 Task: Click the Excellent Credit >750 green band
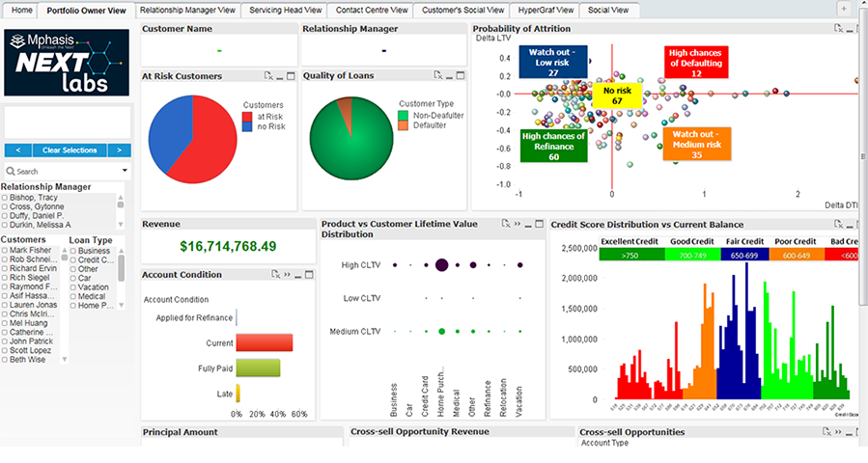pos(631,255)
